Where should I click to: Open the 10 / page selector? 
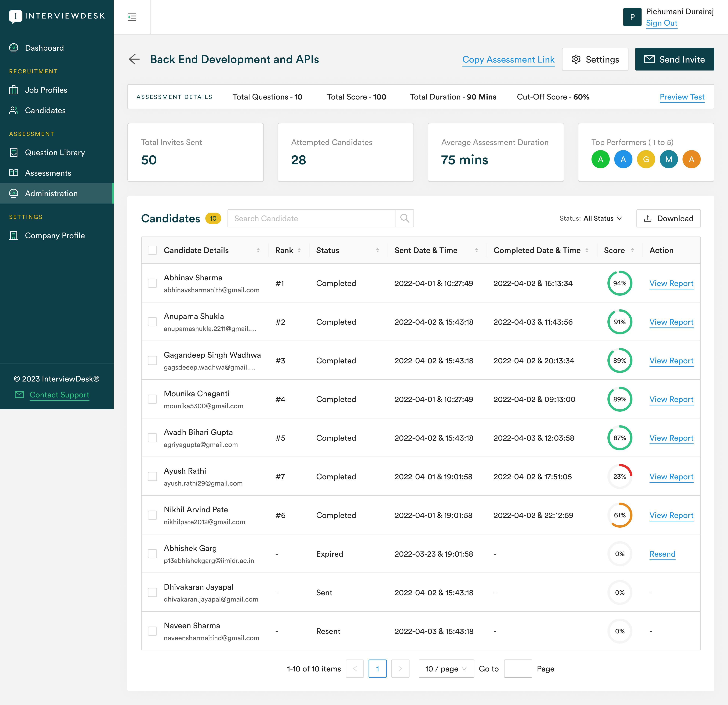[446, 669]
